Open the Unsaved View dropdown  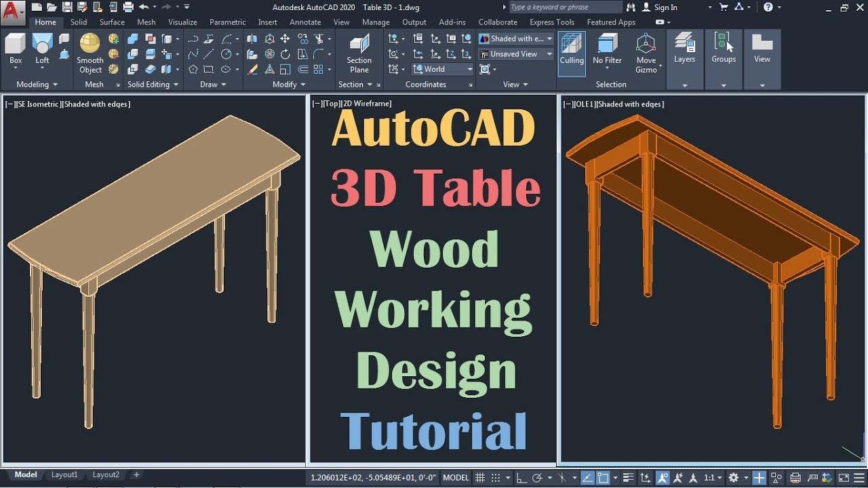(516, 54)
